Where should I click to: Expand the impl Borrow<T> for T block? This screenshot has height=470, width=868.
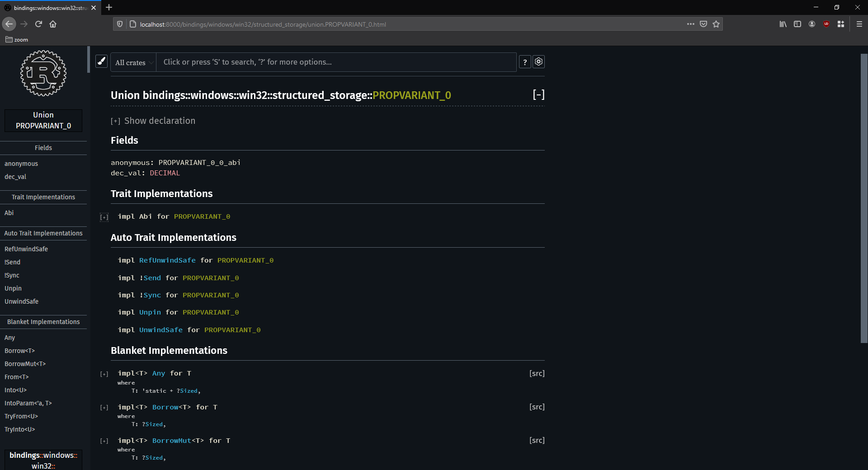(104, 408)
